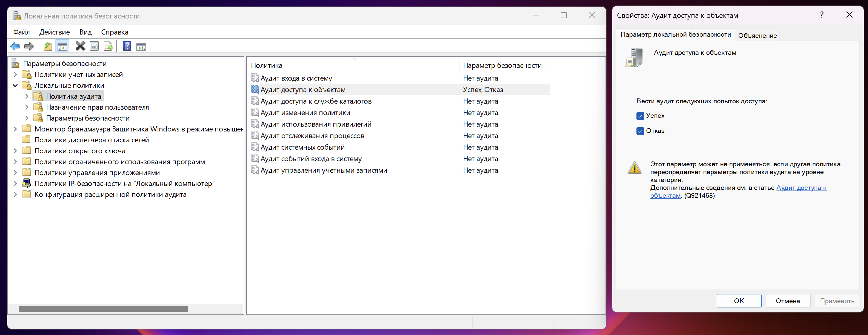Image resolution: width=868 pixels, height=335 pixels.
Task: Expand Политики учетных записей node
Action: point(15,75)
